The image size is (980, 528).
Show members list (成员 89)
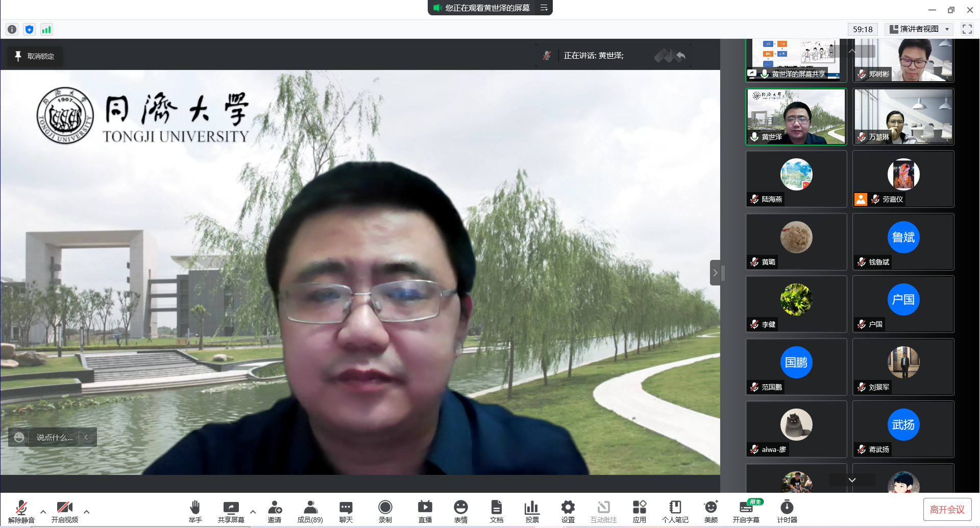(x=310, y=511)
